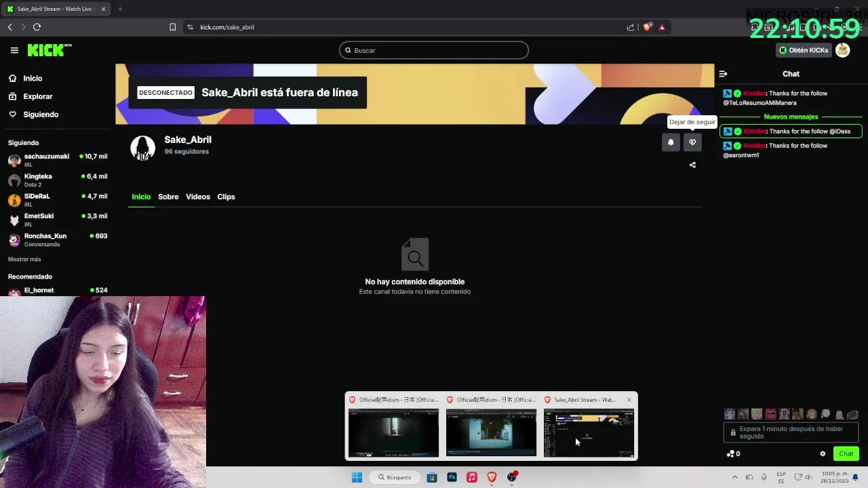Click Windows taskbar Búsqueda box
Image resolution: width=868 pixels, height=488 pixels.
(x=395, y=477)
